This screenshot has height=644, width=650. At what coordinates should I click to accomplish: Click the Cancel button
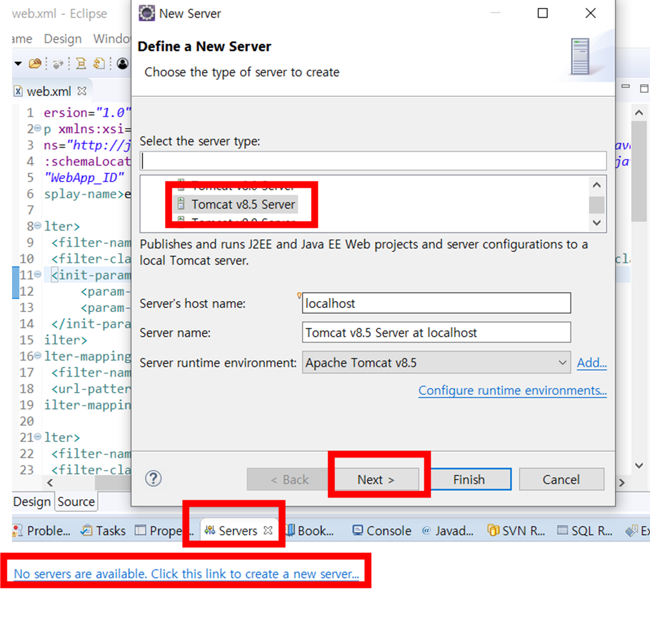point(561,480)
